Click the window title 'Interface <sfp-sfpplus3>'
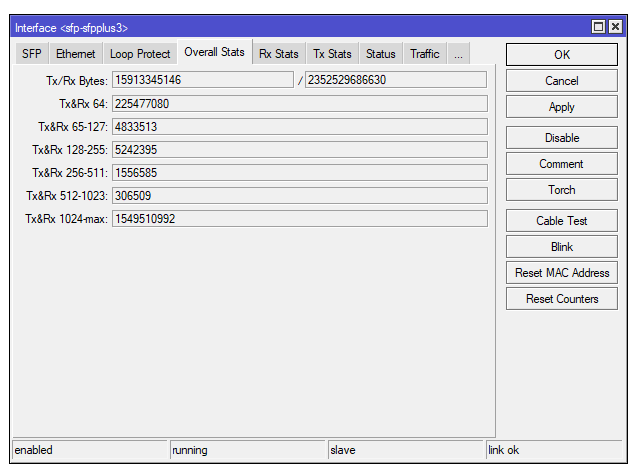This screenshot has width=640, height=473. tap(71, 28)
